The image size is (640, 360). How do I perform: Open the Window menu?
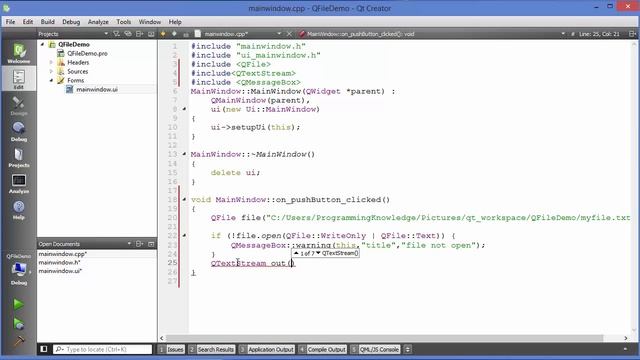click(150, 22)
